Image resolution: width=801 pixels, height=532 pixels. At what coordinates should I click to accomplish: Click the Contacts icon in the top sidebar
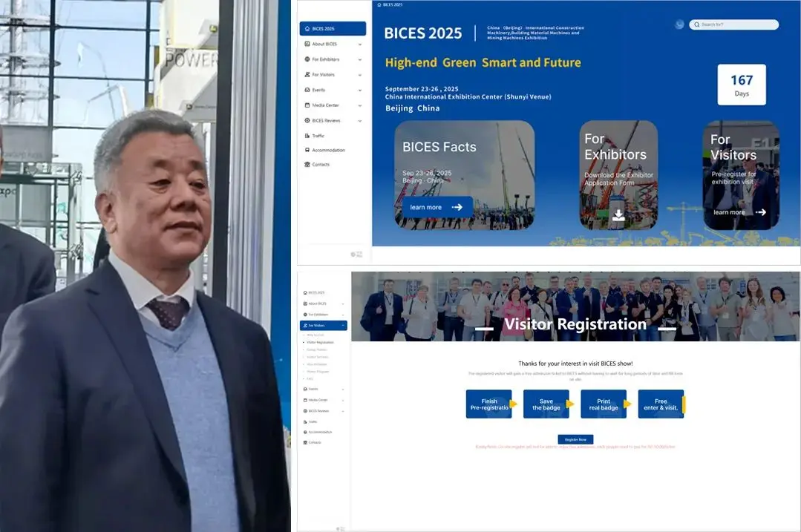[x=307, y=165]
